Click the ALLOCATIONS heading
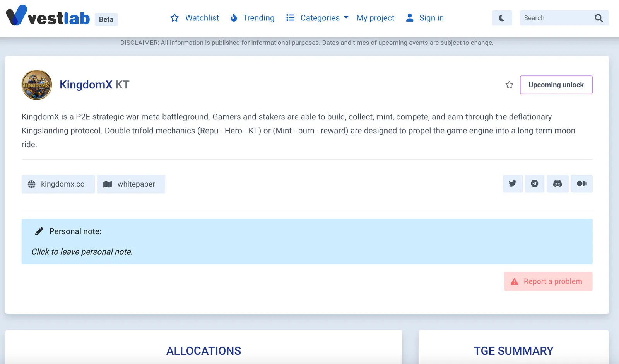Image resolution: width=619 pixels, height=364 pixels. click(x=203, y=351)
